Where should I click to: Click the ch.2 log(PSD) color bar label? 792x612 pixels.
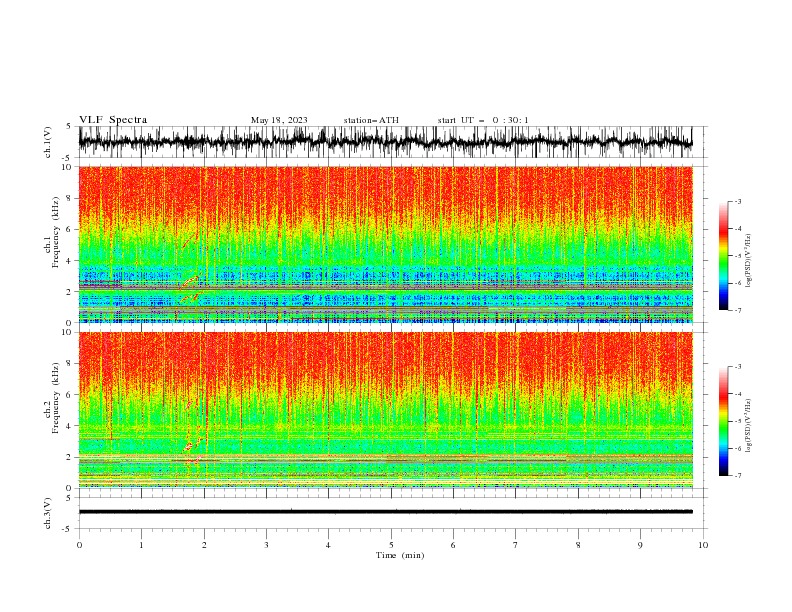click(749, 426)
